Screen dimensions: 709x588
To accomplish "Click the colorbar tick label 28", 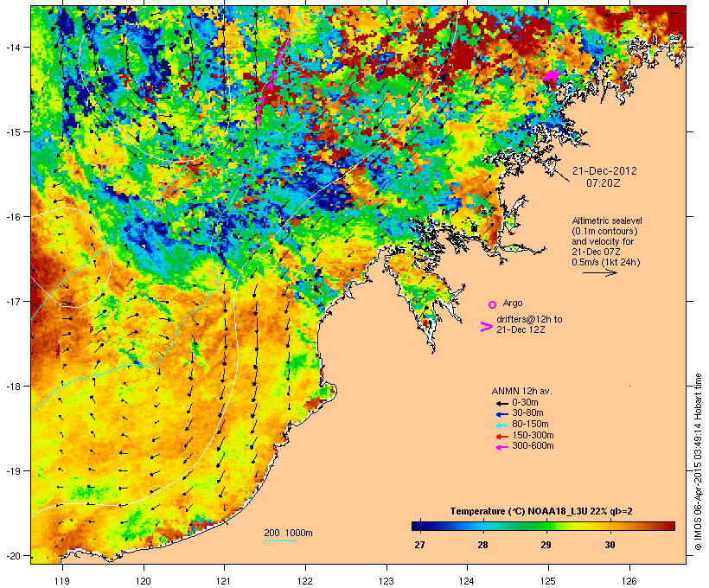I will 483,545.
